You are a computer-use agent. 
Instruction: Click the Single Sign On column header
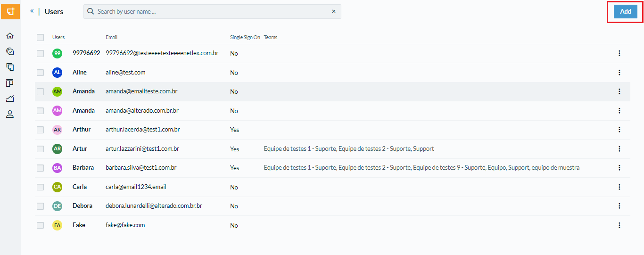click(x=245, y=37)
